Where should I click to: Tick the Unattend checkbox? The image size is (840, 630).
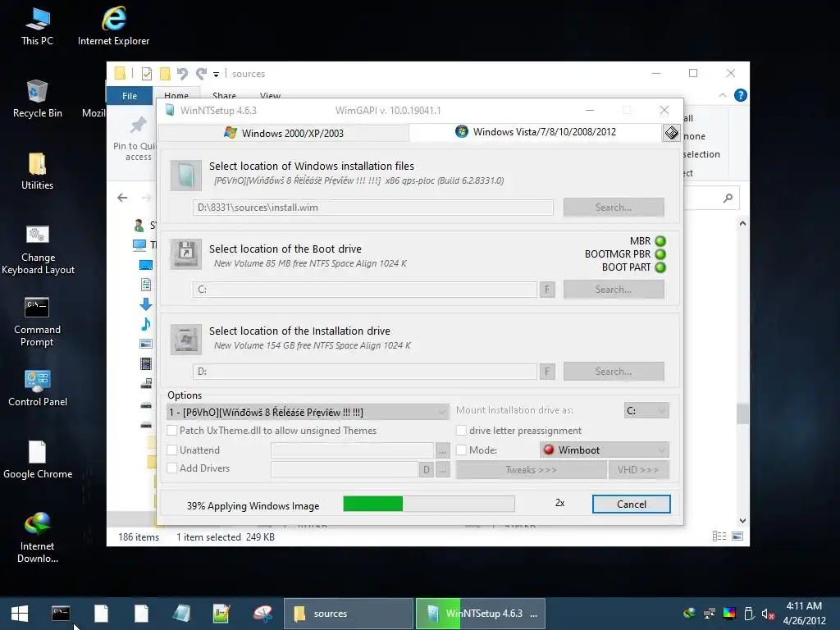[172, 450]
